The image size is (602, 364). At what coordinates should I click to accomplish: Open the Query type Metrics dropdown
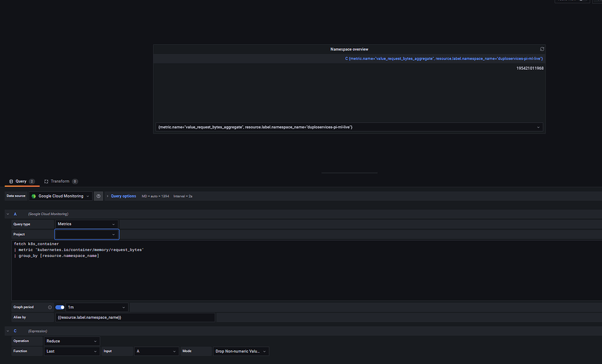86,223
